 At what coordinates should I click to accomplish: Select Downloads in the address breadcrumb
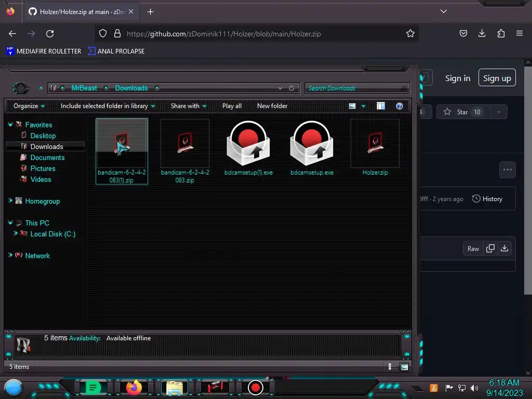[x=131, y=88]
